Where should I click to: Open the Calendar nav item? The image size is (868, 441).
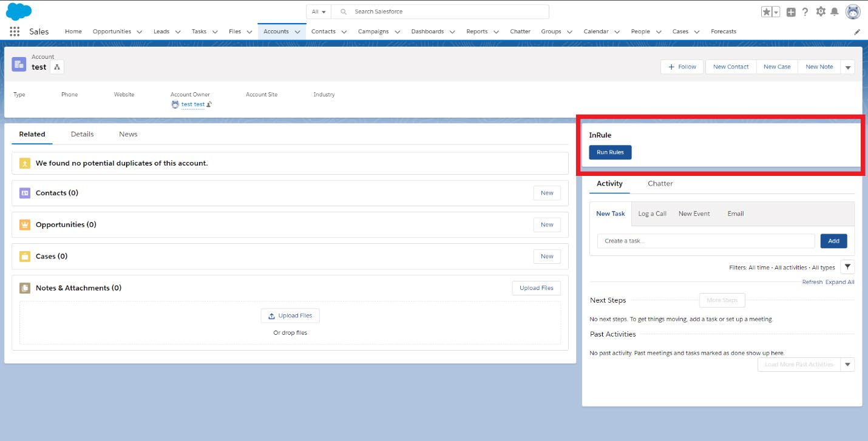595,32
